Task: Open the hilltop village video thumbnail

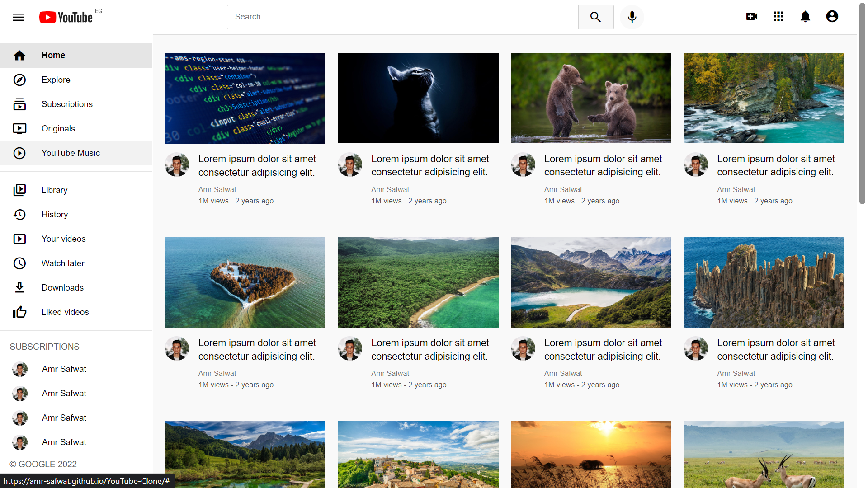Action: click(418, 455)
